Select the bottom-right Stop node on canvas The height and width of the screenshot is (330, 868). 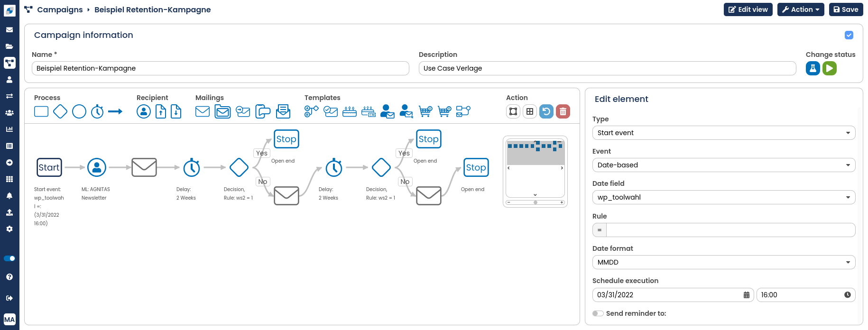tap(476, 167)
